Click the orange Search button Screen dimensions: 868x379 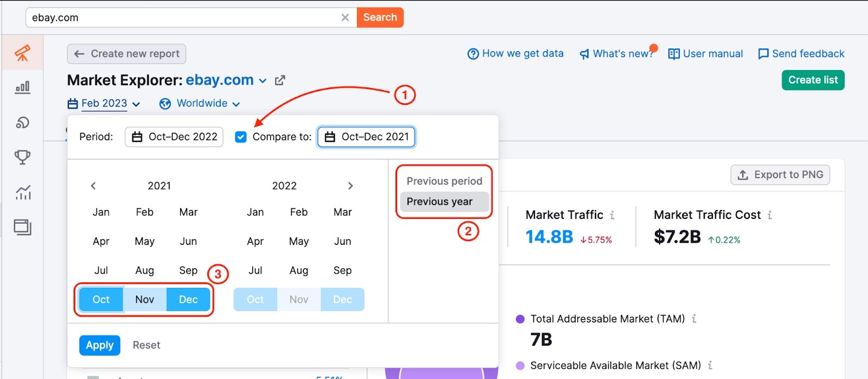coord(380,17)
